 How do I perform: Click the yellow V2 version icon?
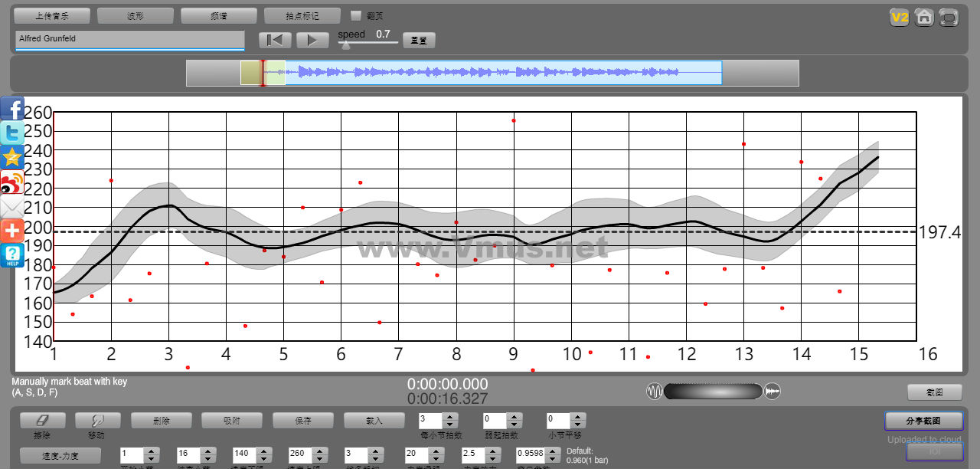click(899, 18)
